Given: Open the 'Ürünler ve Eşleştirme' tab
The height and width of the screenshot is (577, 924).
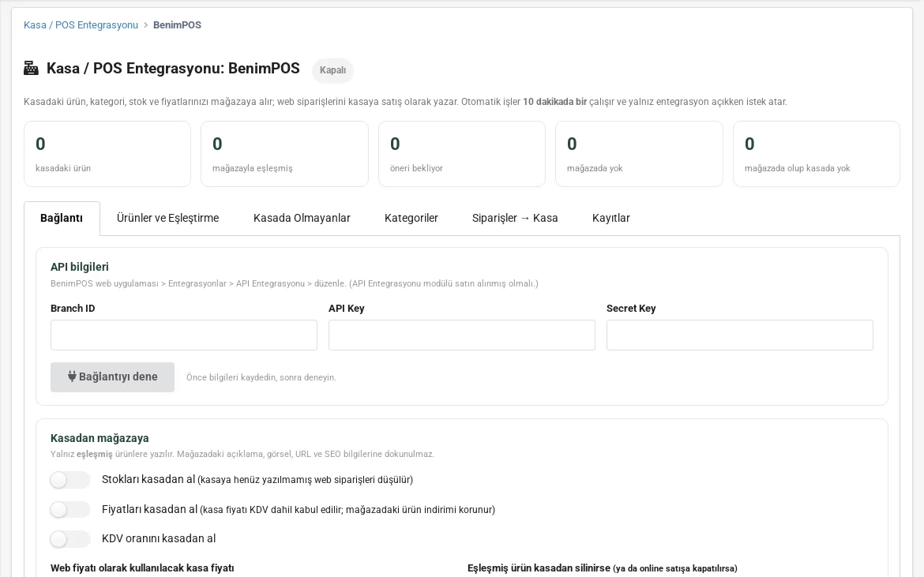Looking at the screenshot, I should pyautogui.click(x=168, y=219).
